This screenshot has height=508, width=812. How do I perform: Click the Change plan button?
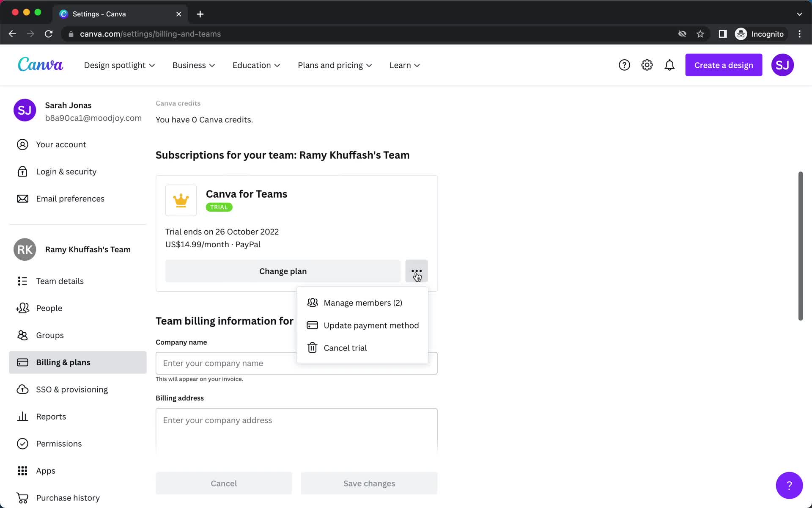[283, 271]
